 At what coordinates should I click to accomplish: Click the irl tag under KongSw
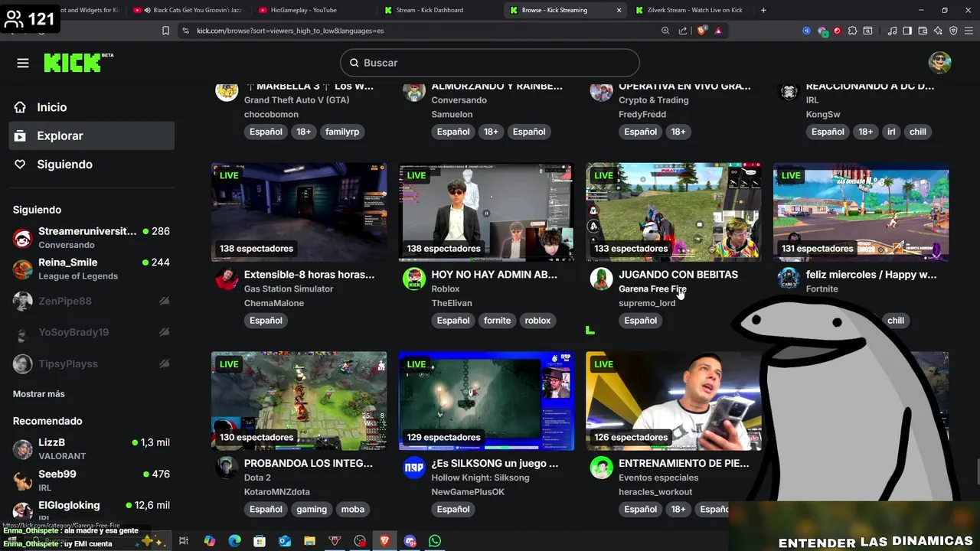pyautogui.click(x=891, y=132)
